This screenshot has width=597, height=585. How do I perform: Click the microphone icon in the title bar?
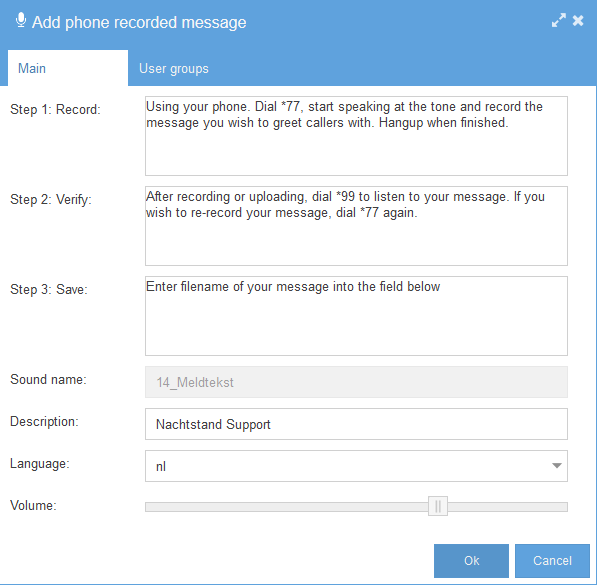[x=21, y=20]
